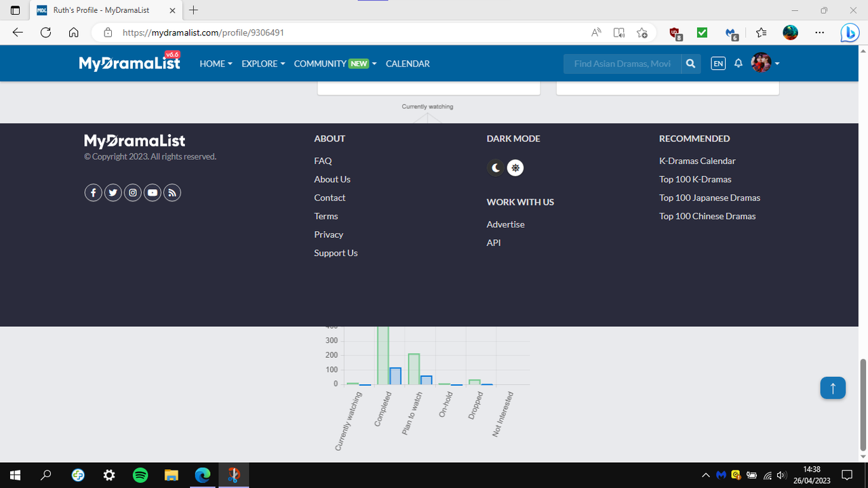Image resolution: width=868 pixels, height=488 pixels.
Task: Open the CALENDAR menu item
Action: pyautogui.click(x=408, y=64)
